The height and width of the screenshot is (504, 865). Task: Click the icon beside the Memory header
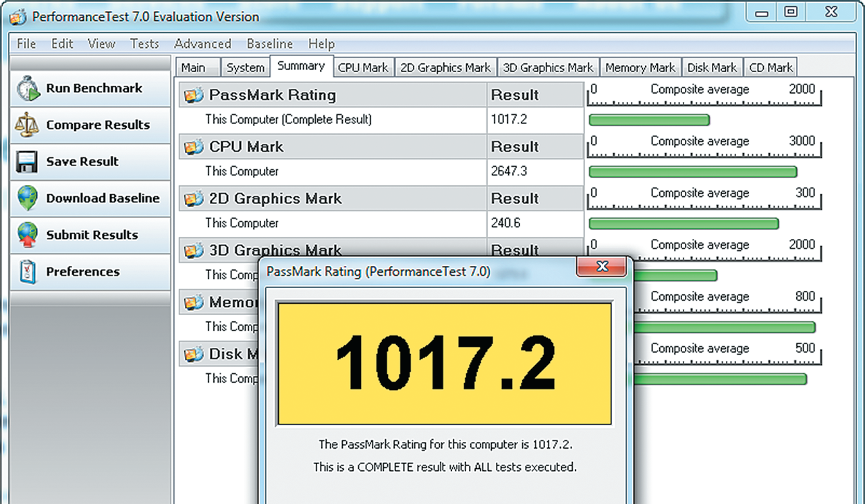[194, 302]
